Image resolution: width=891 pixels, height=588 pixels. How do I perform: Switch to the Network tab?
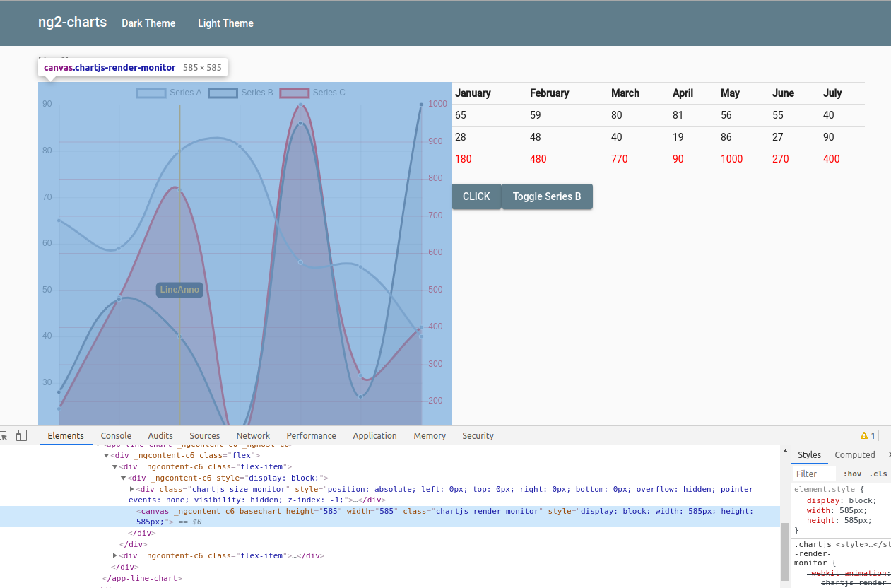coord(253,435)
